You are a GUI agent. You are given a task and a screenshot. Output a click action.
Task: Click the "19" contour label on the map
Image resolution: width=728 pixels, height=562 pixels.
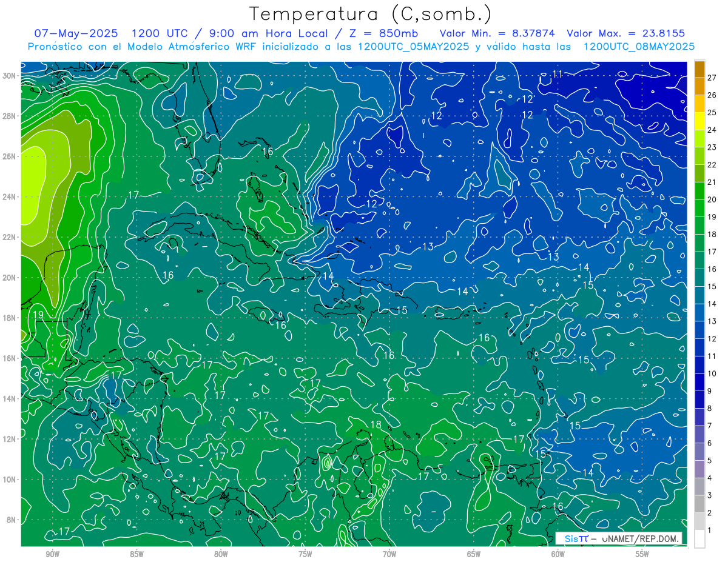(38, 315)
